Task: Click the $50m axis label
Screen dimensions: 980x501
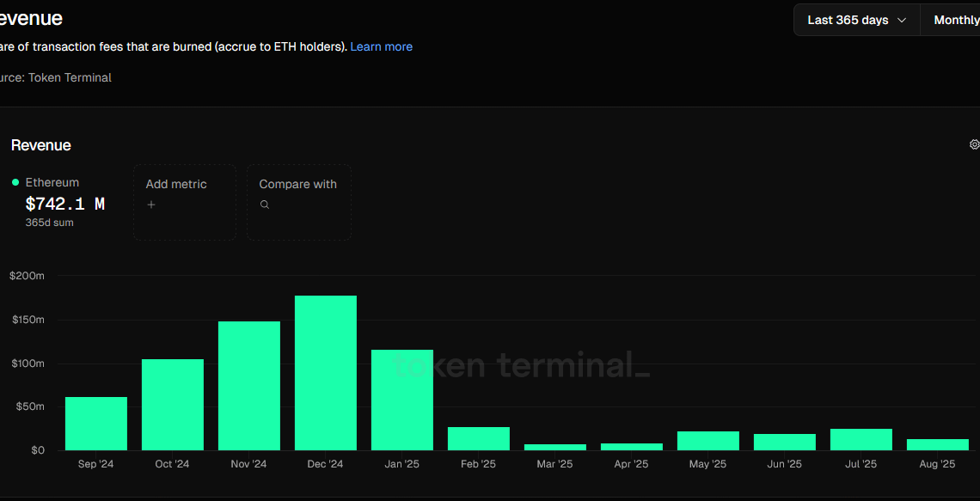Action: [28, 406]
